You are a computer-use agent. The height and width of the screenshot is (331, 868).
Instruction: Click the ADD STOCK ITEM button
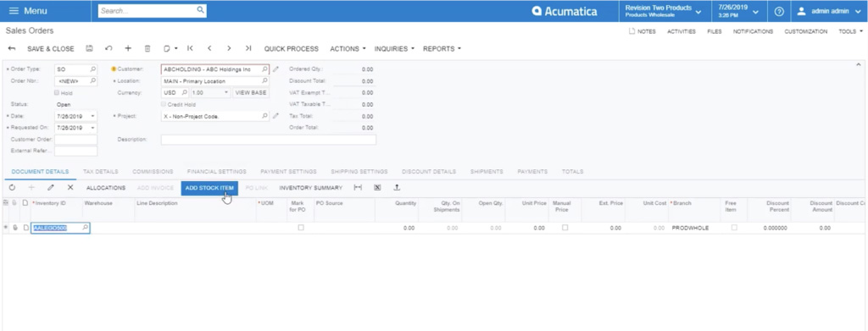click(x=209, y=188)
